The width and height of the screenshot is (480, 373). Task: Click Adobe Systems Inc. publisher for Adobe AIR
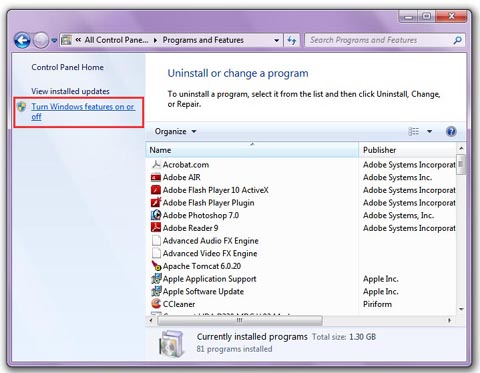click(397, 177)
